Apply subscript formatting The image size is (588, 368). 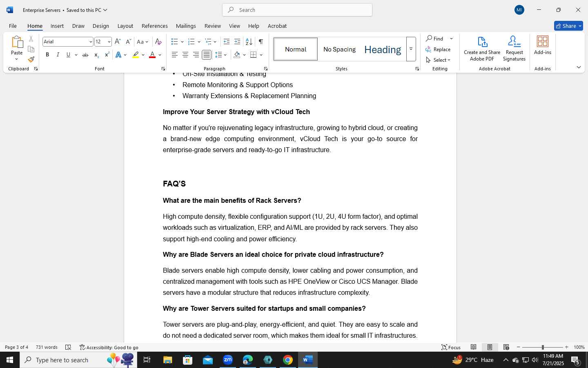96,55
